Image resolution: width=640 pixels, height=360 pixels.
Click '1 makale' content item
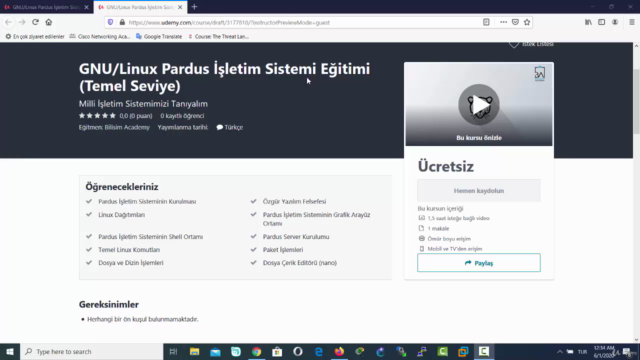point(438,229)
